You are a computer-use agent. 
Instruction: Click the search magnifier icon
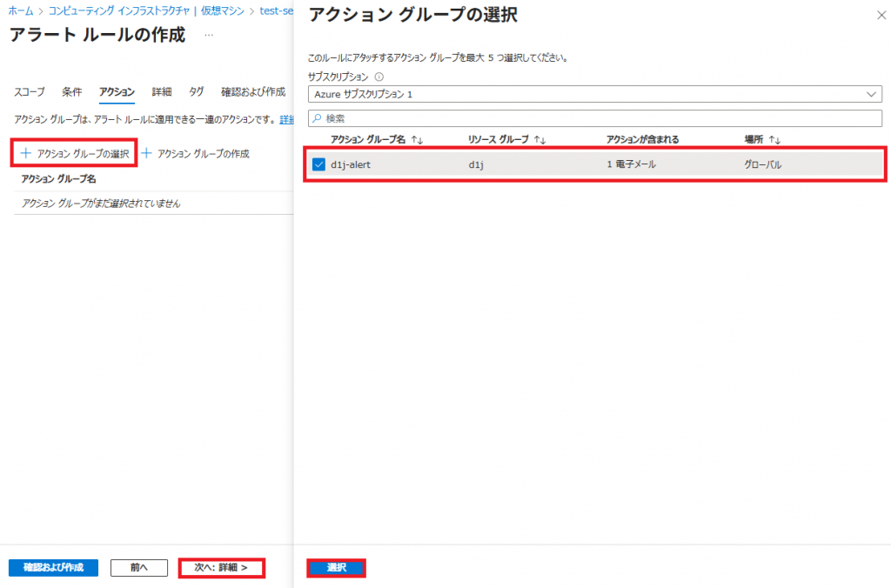coord(317,117)
